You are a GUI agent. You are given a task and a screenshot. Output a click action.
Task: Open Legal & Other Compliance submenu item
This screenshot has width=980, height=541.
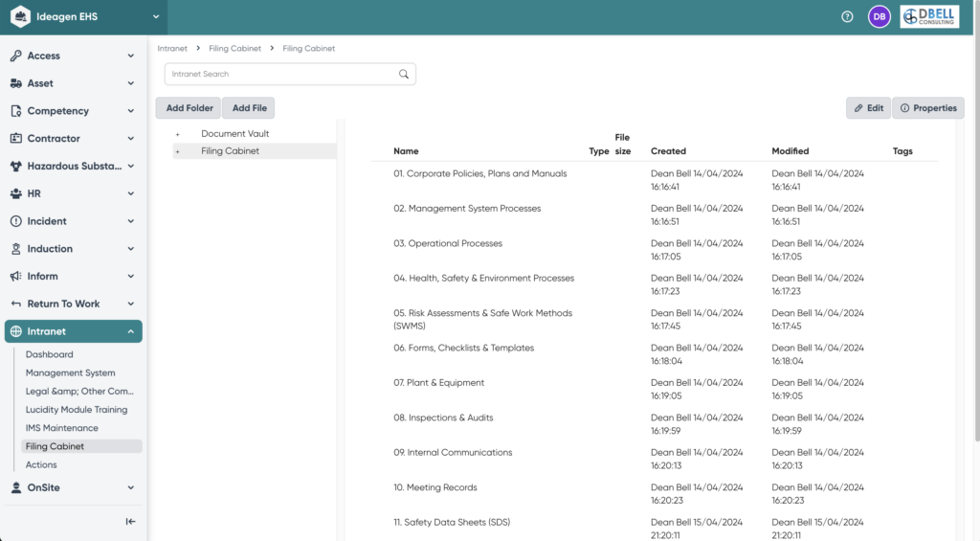pyautogui.click(x=79, y=391)
